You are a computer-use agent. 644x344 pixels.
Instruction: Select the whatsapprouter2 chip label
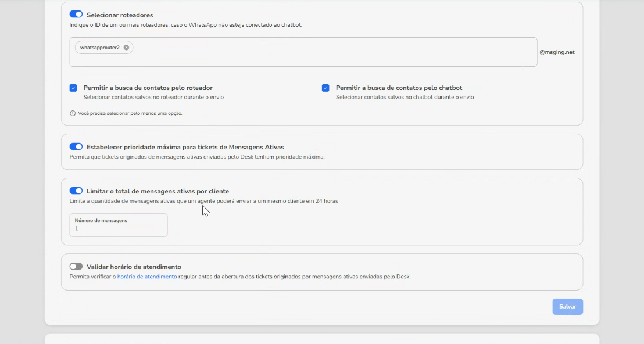[x=99, y=48]
